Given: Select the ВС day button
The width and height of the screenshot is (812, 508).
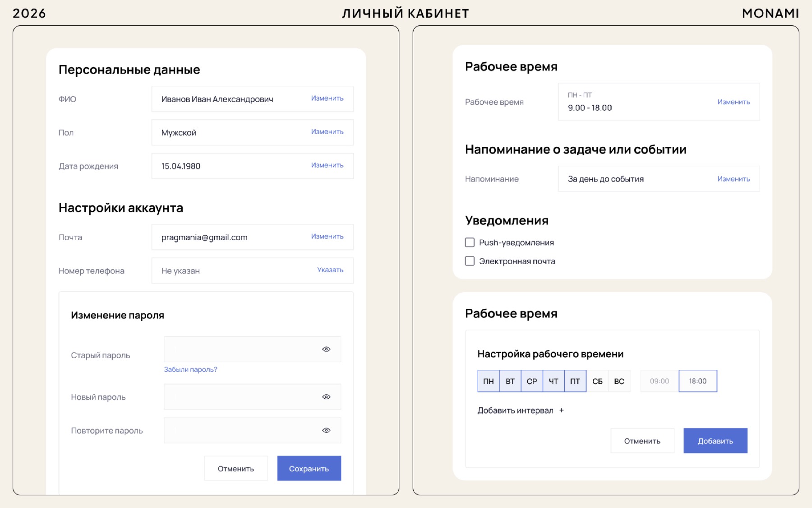Looking at the screenshot, I should tap(619, 381).
